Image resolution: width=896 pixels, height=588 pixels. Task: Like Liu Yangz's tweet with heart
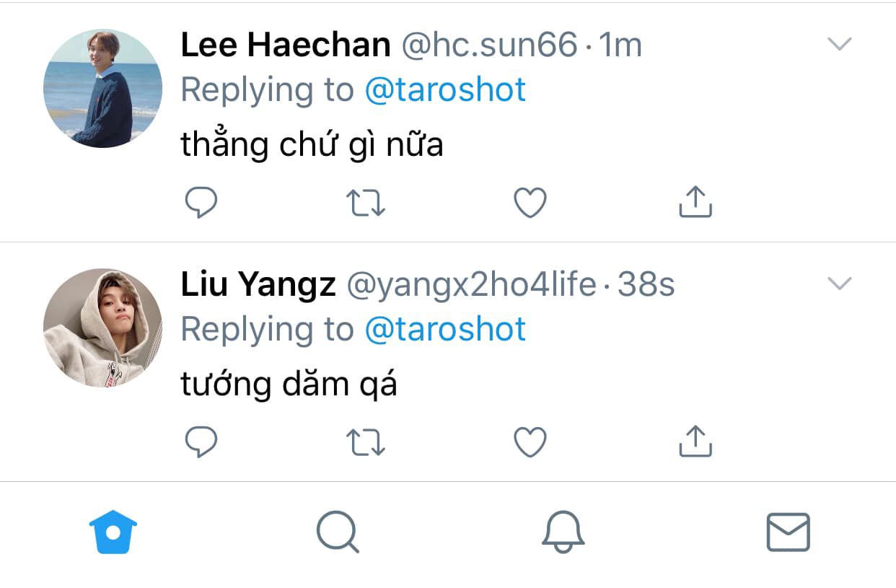pyautogui.click(x=530, y=442)
